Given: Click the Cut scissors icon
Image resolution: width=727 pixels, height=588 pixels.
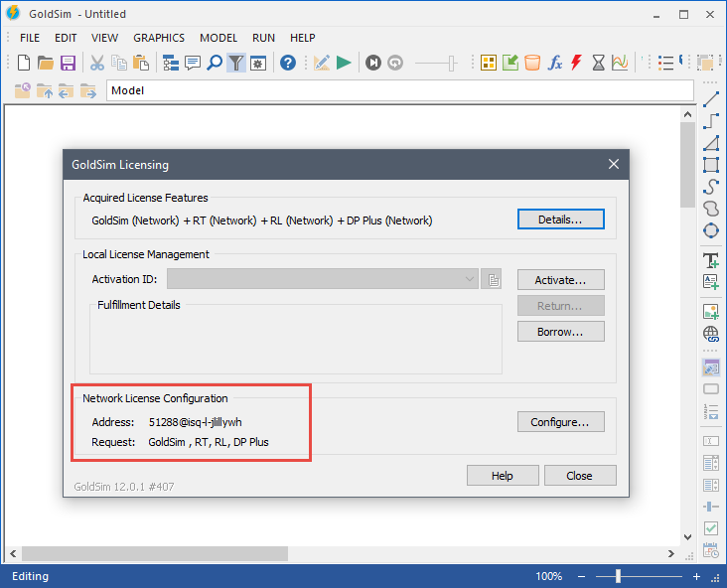Looking at the screenshot, I should coord(97,63).
